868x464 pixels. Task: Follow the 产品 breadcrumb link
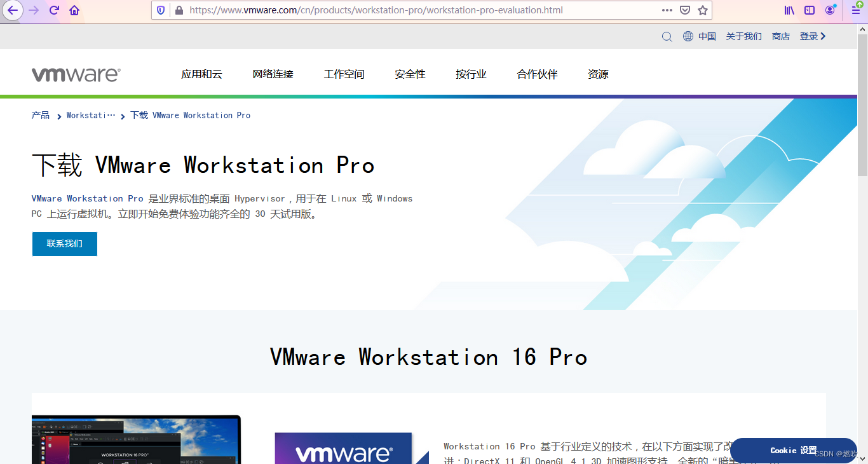point(40,115)
